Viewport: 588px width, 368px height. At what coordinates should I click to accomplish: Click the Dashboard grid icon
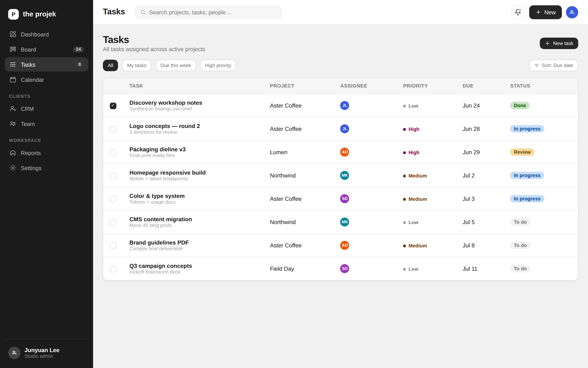(13, 34)
